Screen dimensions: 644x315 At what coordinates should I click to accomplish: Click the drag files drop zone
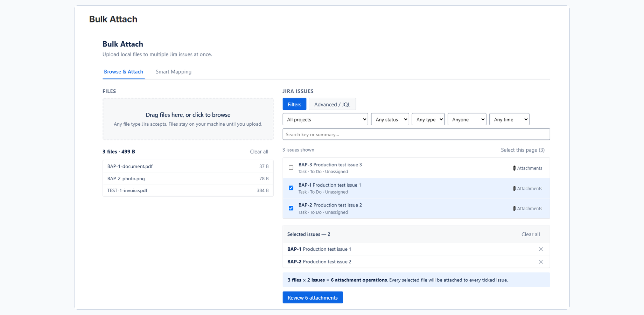click(x=188, y=119)
